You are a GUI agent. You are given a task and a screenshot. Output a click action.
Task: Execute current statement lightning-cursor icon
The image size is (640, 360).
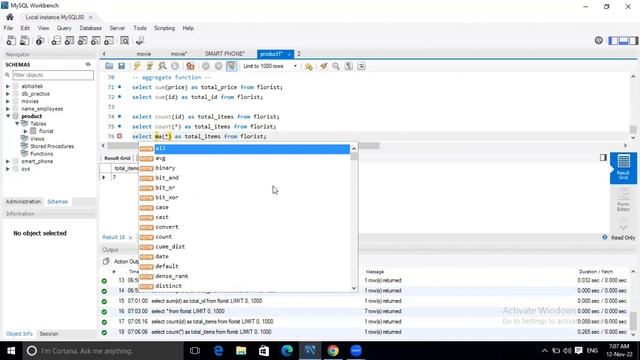click(149, 66)
